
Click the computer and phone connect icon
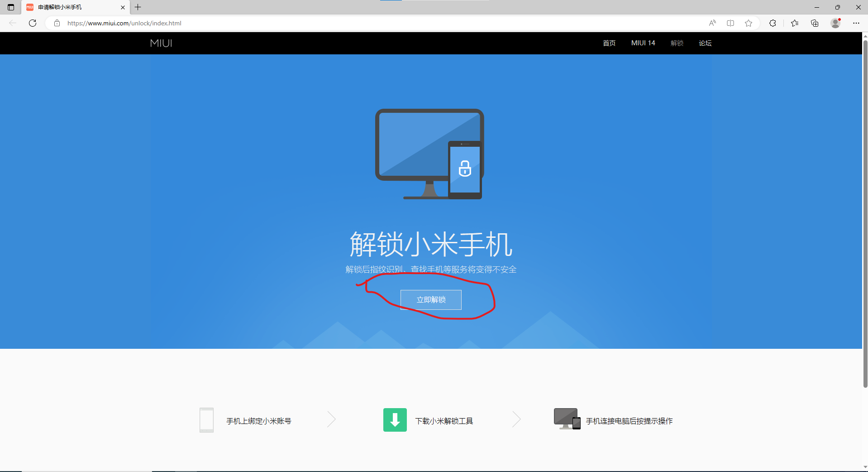pyautogui.click(x=567, y=419)
